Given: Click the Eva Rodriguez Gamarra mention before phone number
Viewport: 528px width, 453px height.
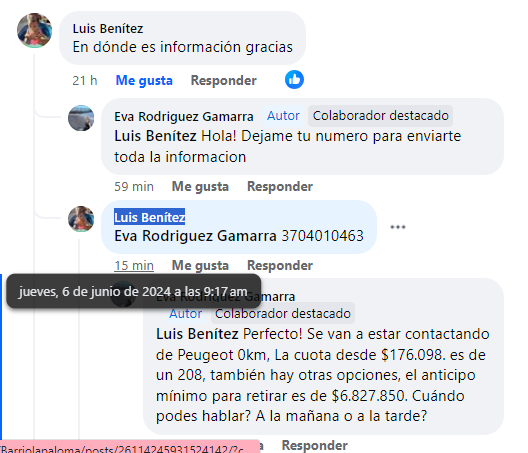Looking at the screenshot, I should pos(195,236).
